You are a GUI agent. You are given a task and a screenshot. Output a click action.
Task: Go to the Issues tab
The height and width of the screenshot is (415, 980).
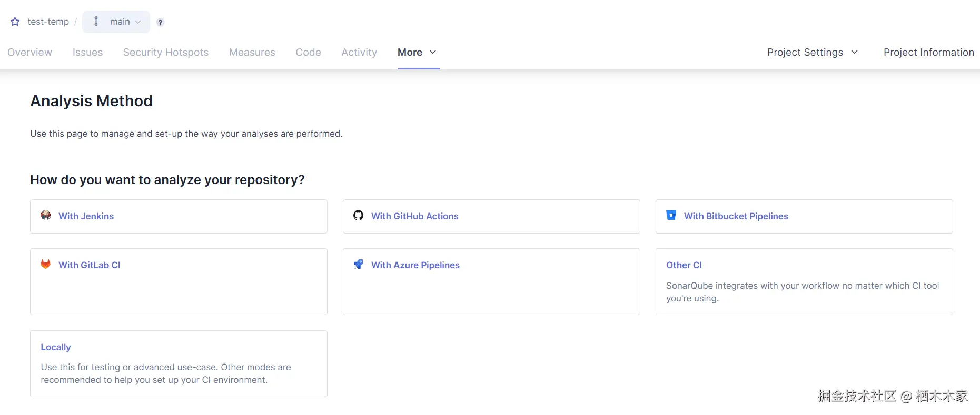pos(87,52)
